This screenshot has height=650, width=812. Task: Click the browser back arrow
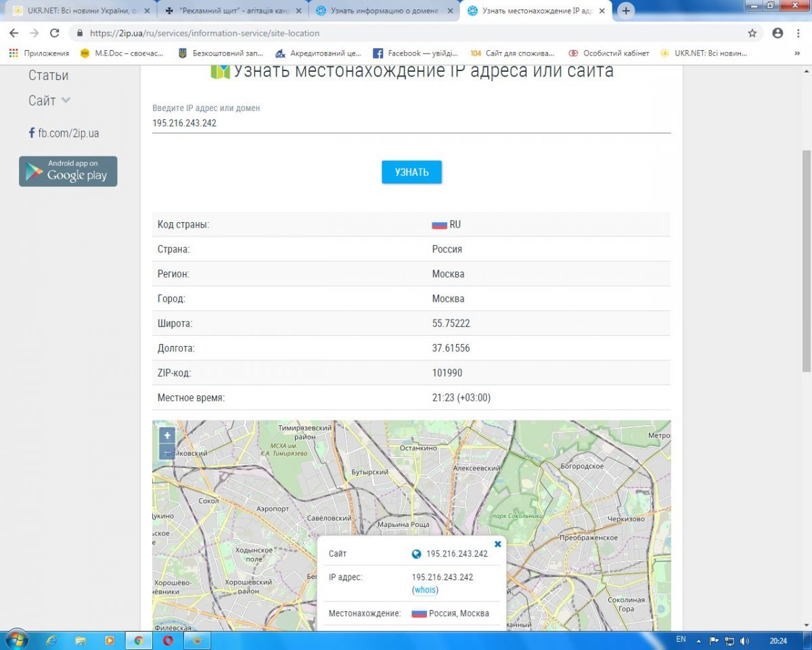(x=14, y=33)
